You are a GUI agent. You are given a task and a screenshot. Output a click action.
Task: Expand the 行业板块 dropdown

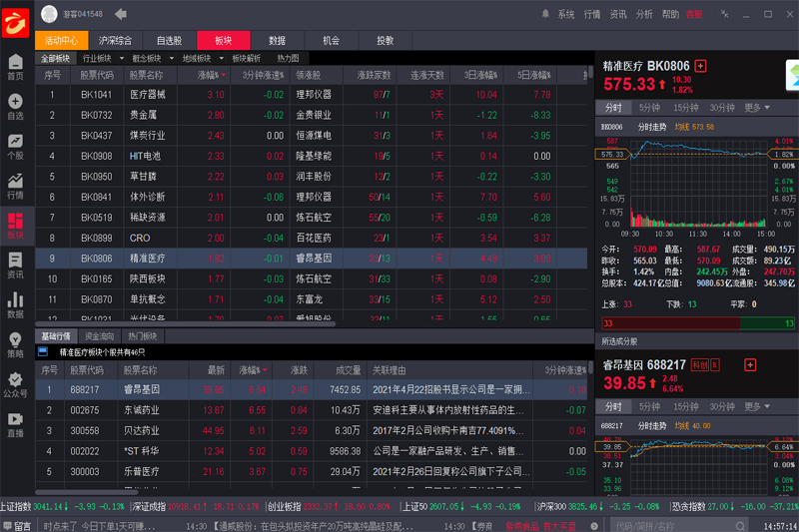(x=103, y=59)
